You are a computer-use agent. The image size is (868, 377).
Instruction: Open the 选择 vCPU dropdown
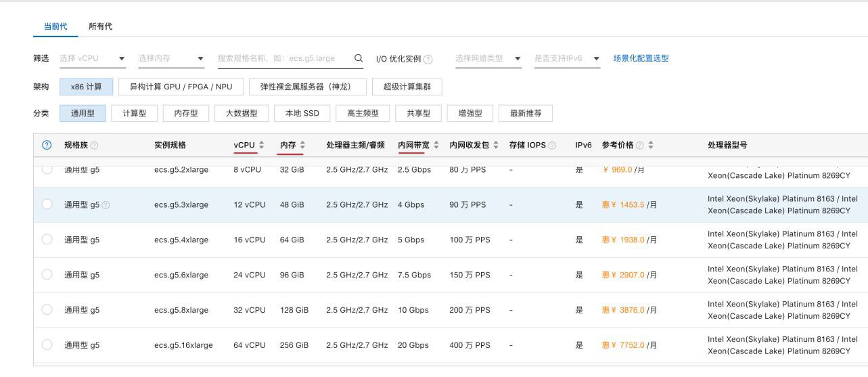coord(92,58)
